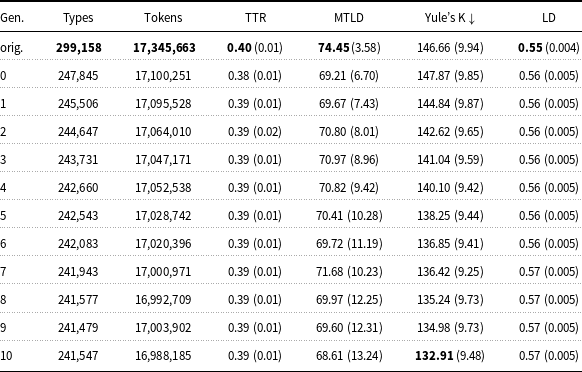The height and width of the screenshot is (372, 582).
Task: Click bold Yule's K value 132.91
Action: point(434,356)
